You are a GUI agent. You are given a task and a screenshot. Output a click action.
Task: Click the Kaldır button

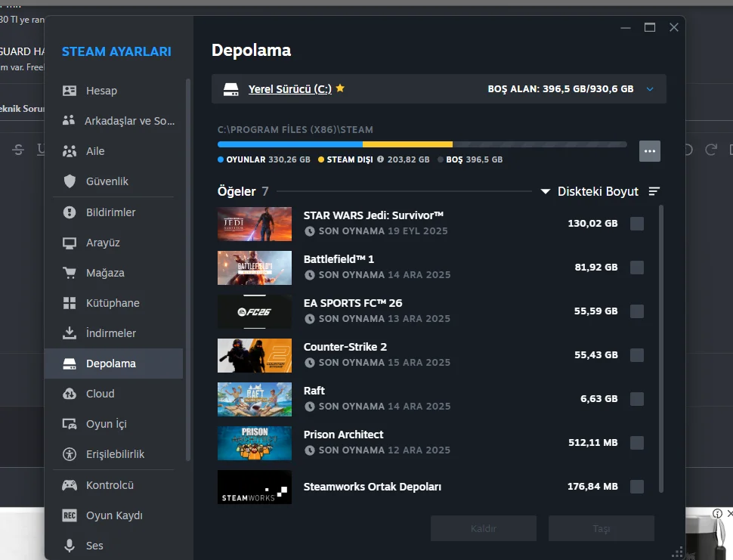tap(484, 529)
